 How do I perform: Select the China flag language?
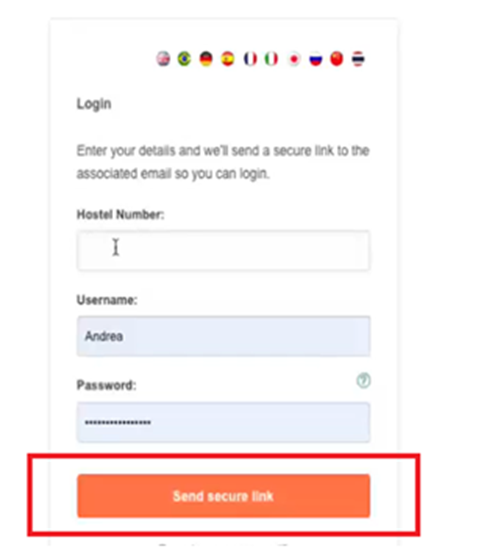point(337,58)
